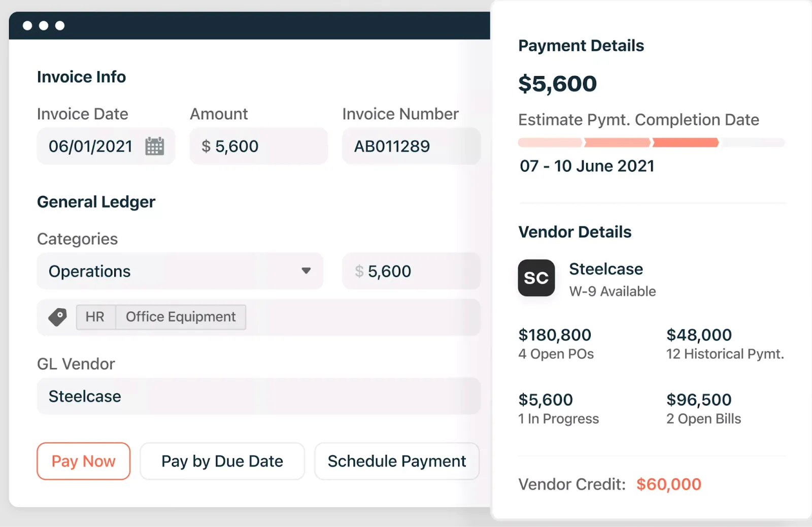
Task: Select the Office Equipment tag
Action: click(181, 317)
